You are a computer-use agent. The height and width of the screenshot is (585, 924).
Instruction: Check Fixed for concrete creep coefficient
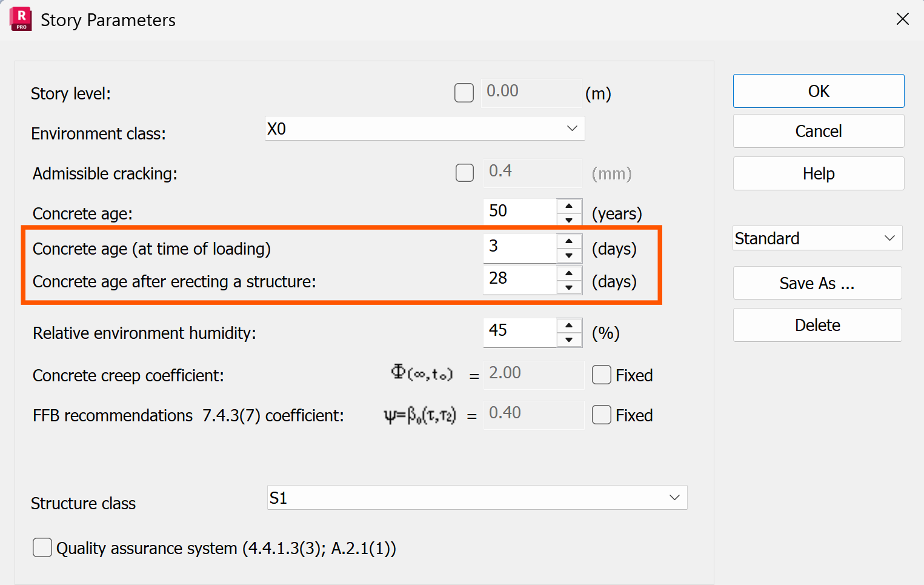click(602, 375)
